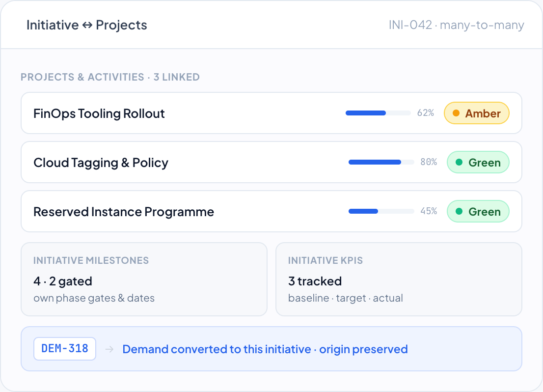Open the Initiative Milestones card
The image size is (543, 392).
[x=144, y=280]
